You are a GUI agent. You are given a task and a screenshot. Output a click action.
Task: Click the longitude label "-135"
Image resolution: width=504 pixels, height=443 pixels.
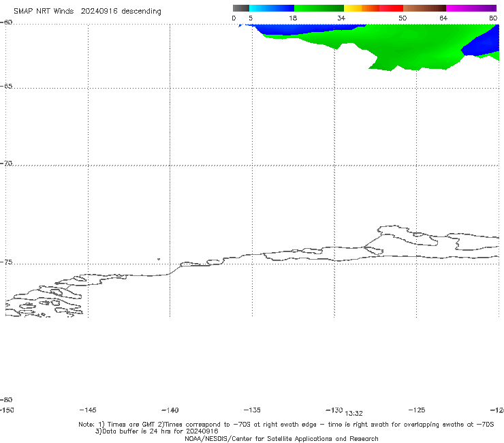(252, 410)
